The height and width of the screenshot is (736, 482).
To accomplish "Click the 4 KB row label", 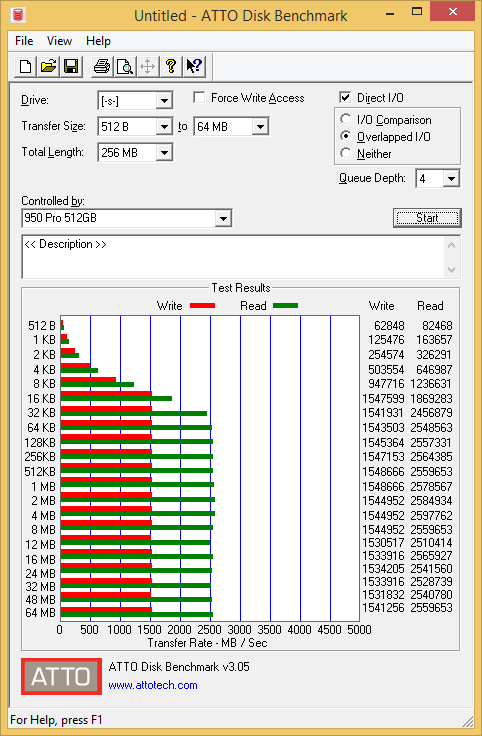I will coord(45,370).
